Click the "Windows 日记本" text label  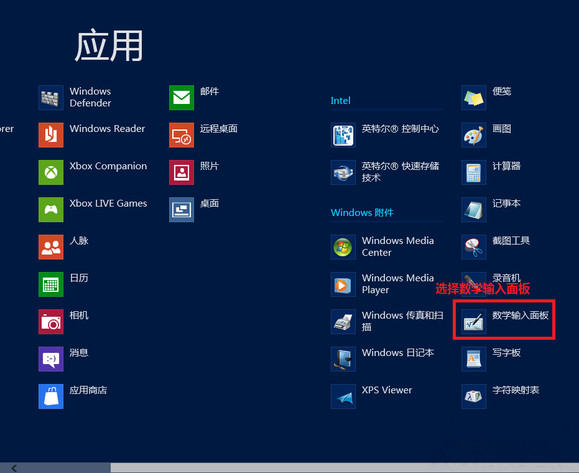coord(398,353)
